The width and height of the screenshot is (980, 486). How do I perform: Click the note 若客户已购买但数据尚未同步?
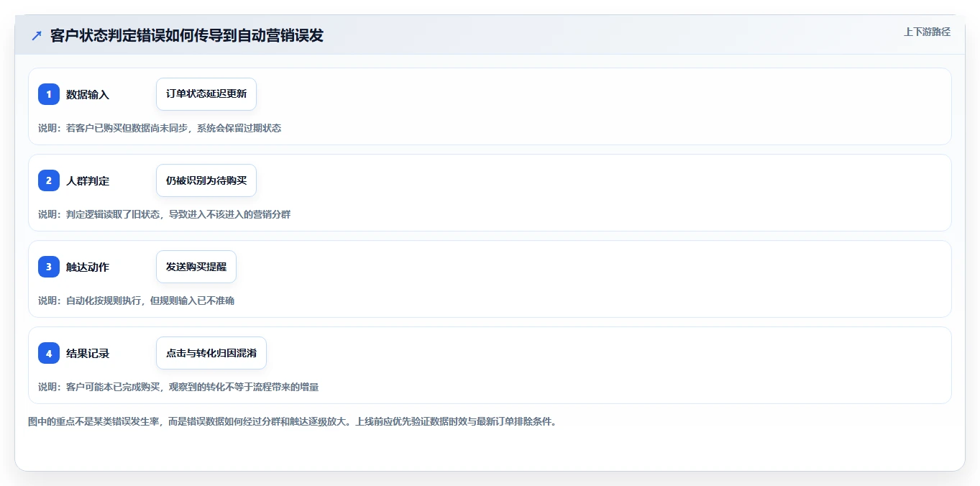coord(160,128)
